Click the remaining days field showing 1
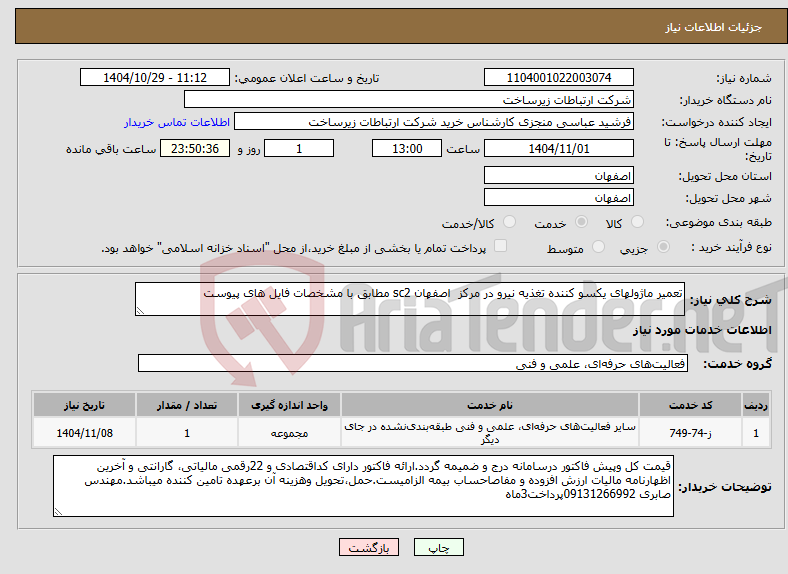Image resolution: width=788 pixels, height=574 pixels. 299,149
